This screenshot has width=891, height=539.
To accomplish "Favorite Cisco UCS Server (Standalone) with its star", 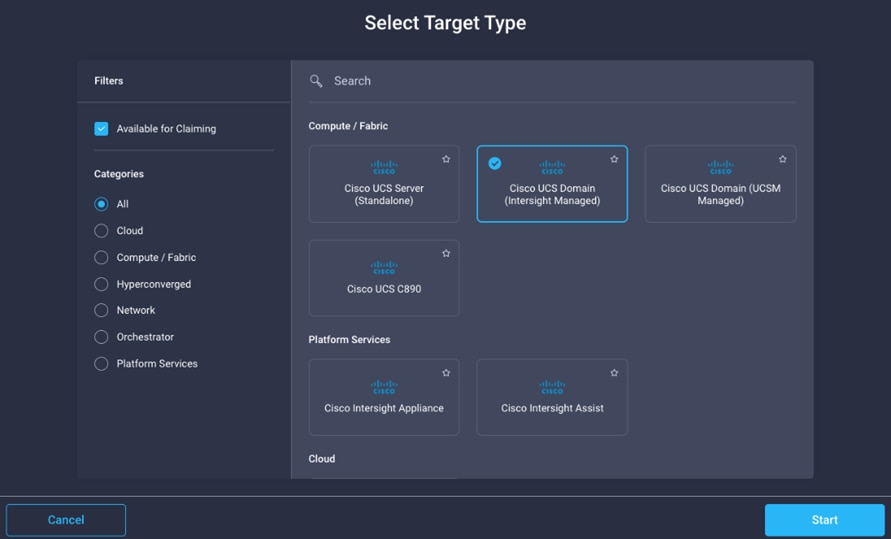I will (446, 159).
